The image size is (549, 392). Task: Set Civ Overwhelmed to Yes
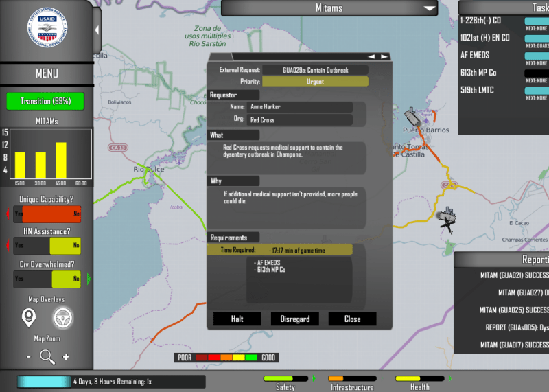pos(19,279)
